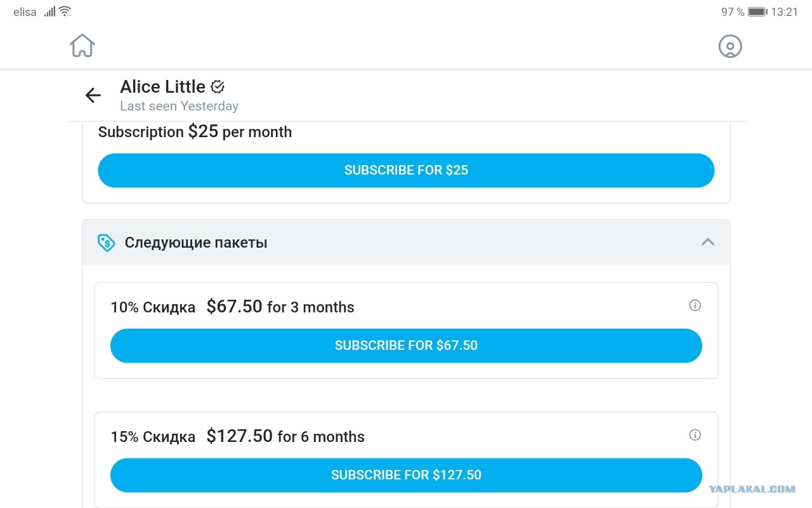Screen dimensions: 812x508
Task: Tap the back arrow beside Alice Little
Action: coord(93,95)
